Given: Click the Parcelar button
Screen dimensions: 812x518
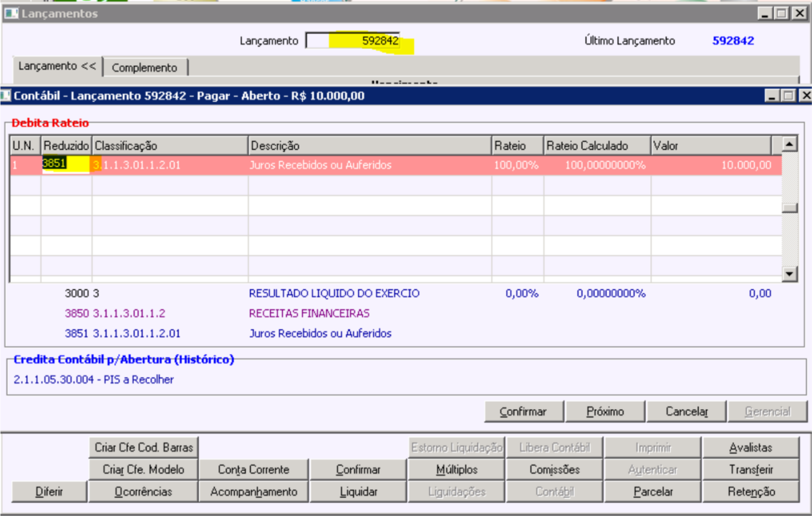Looking at the screenshot, I should [x=652, y=492].
